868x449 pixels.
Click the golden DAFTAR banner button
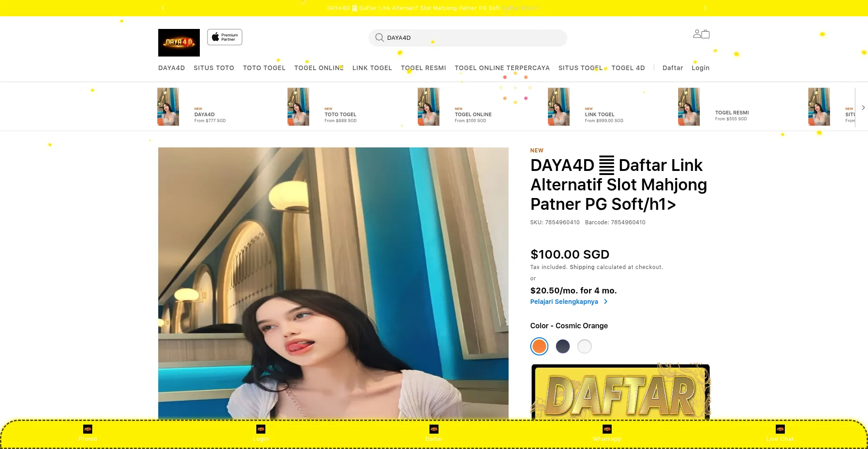click(620, 392)
